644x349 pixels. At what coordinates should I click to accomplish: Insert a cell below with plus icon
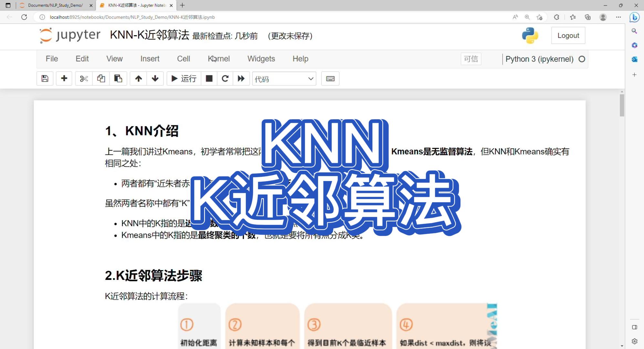pos(64,79)
